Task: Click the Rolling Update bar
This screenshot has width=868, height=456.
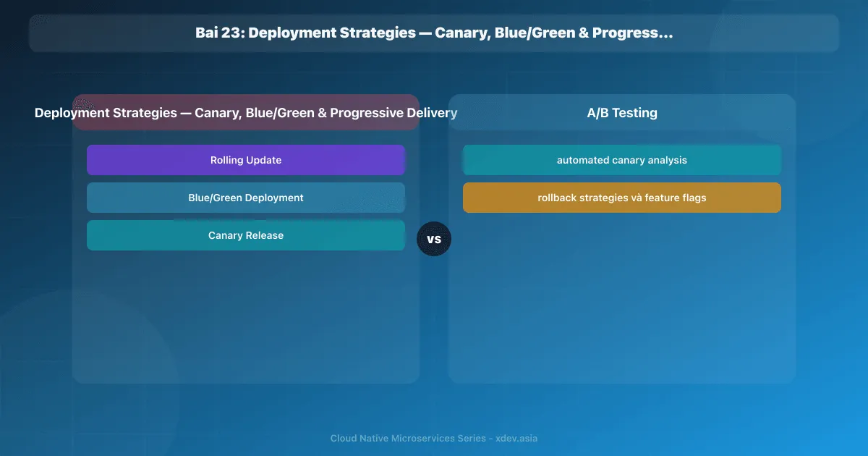Action: (246, 160)
